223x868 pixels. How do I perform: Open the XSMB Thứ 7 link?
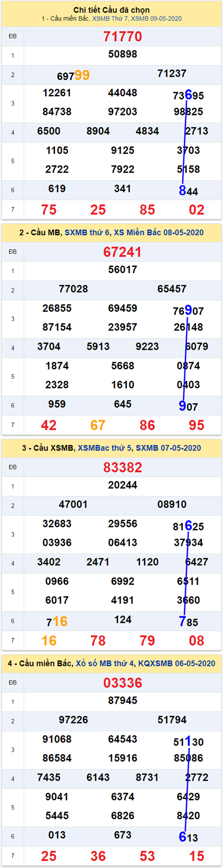click(111, 19)
